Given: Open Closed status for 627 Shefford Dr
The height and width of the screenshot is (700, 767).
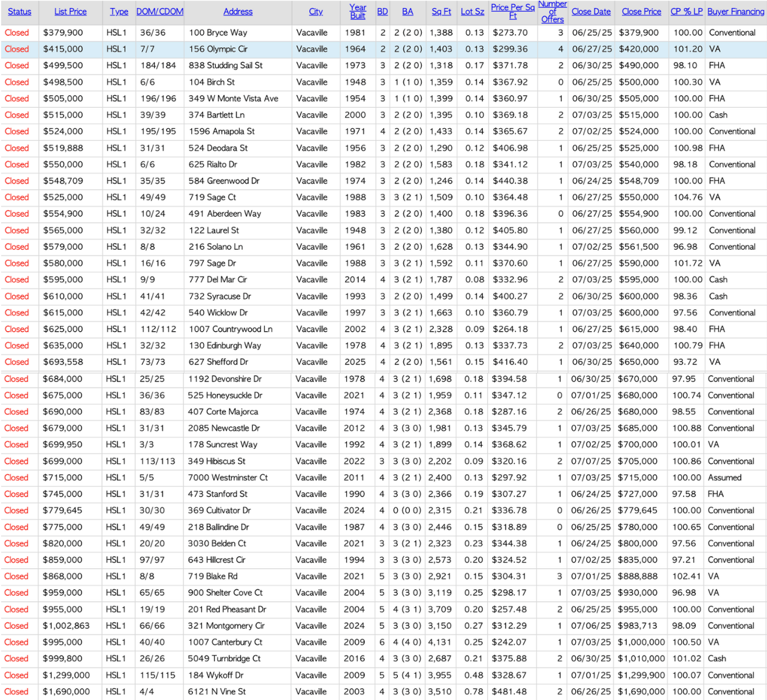Looking at the screenshot, I should (17, 362).
